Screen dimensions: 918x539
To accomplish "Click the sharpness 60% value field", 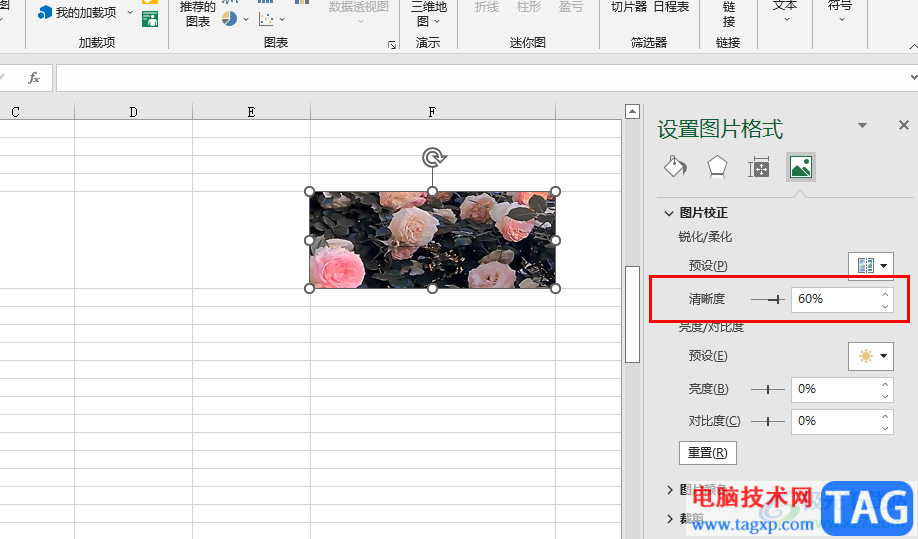I will 835,300.
